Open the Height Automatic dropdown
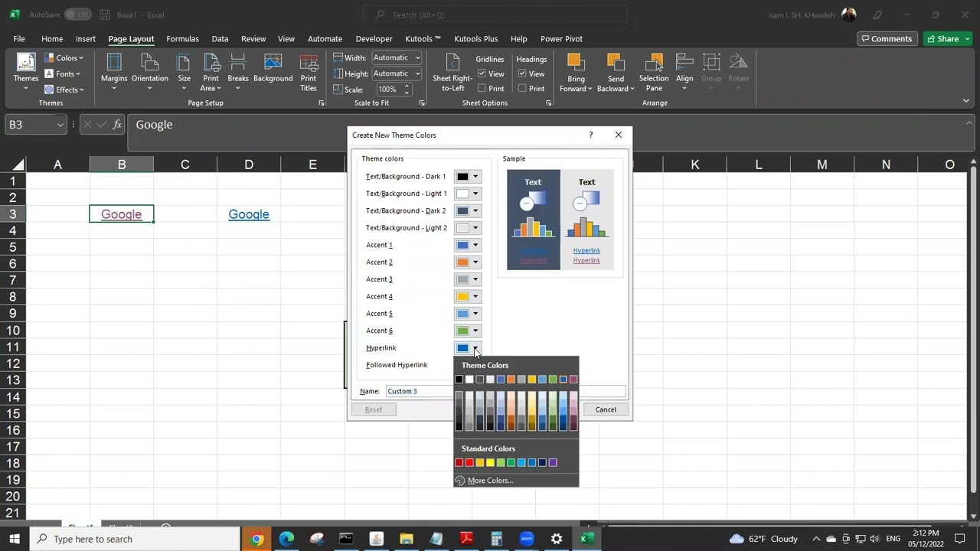The width and height of the screenshot is (980, 551). (418, 73)
